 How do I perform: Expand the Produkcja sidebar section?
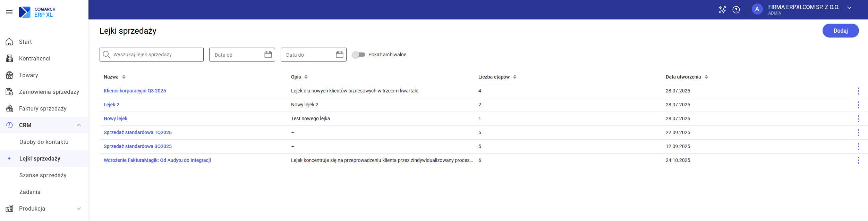point(79,208)
